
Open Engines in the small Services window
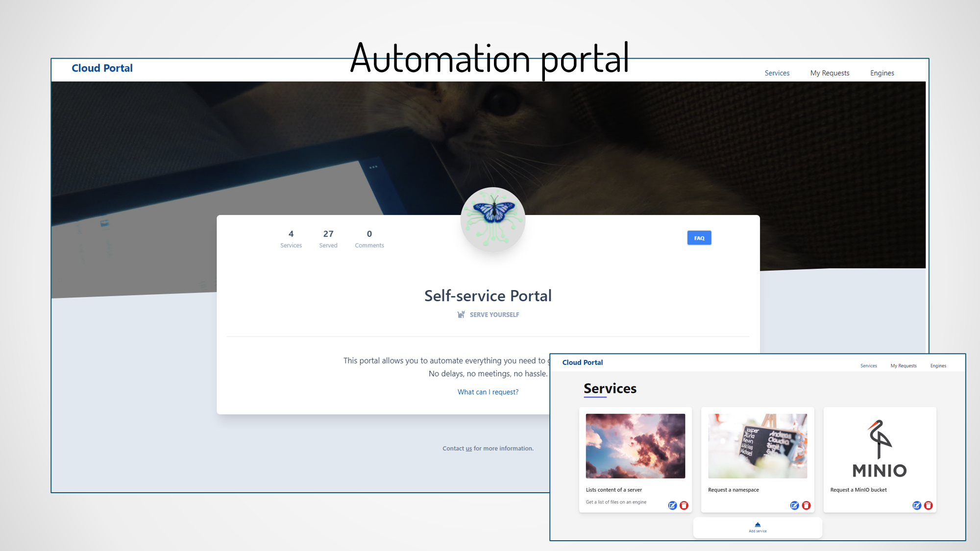click(938, 366)
